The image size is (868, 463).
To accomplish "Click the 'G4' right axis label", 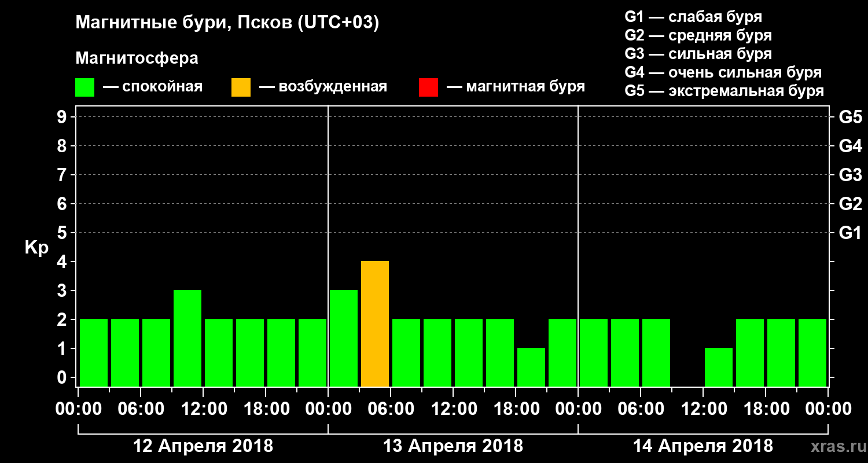I will pyautogui.click(x=851, y=146).
